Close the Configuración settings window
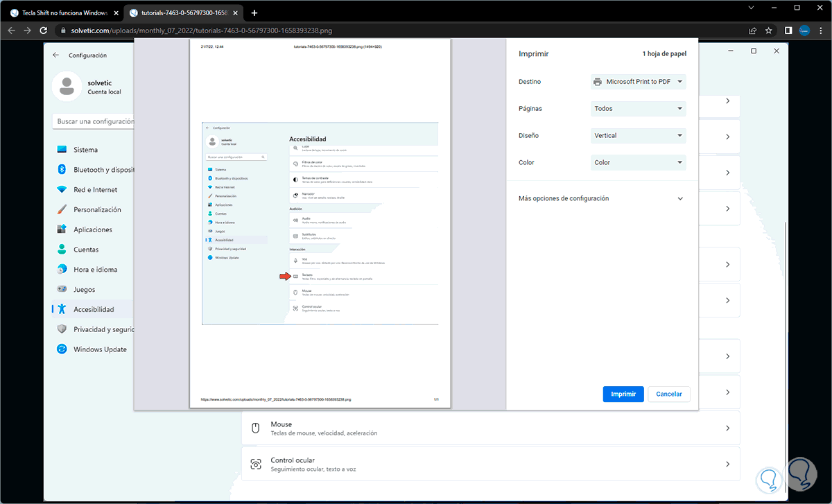 [x=777, y=51]
